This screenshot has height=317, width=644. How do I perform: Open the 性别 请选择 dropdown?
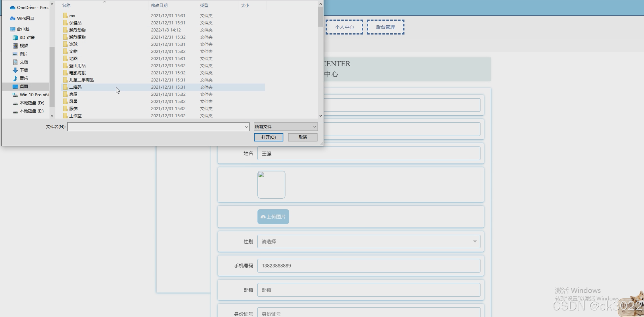(369, 242)
